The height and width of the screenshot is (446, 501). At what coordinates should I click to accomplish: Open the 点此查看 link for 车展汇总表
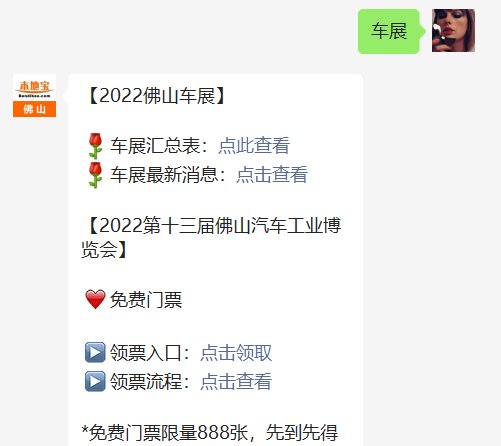pyautogui.click(x=254, y=146)
